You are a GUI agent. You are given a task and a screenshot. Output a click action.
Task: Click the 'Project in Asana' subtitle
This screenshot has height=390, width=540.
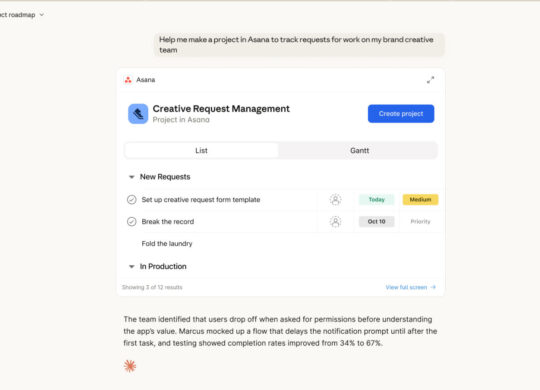(181, 120)
